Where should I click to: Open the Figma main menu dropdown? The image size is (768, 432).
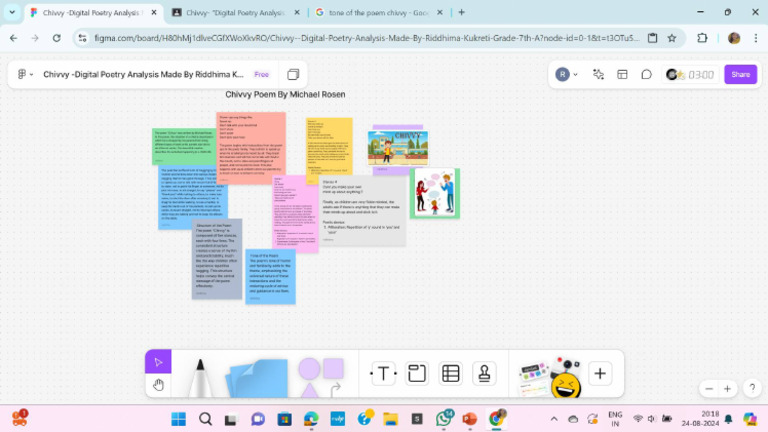[24, 74]
